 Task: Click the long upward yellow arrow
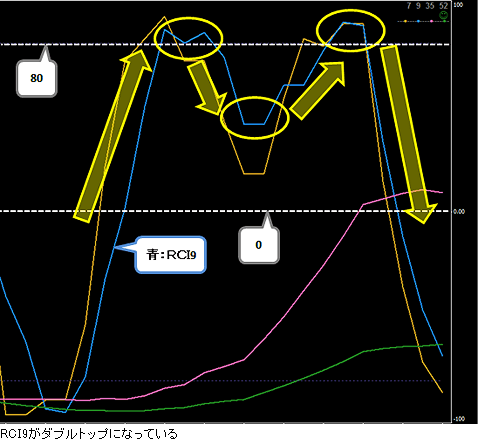(x=113, y=136)
